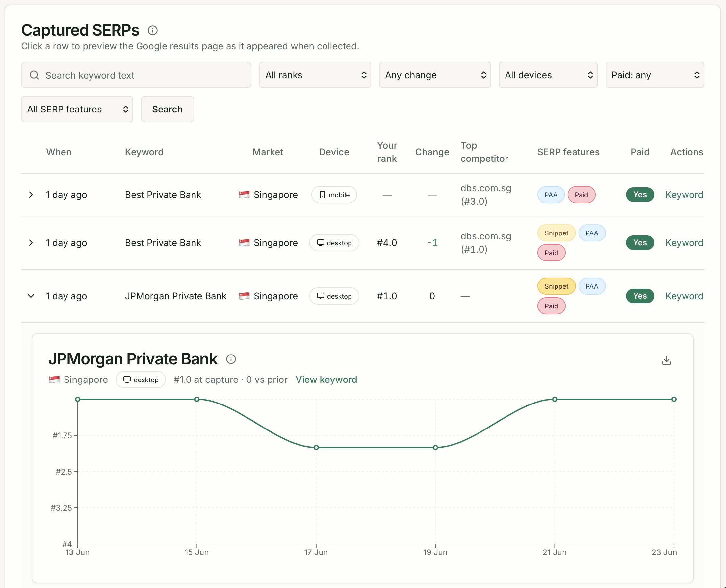Click the Your rank column header
This screenshot has width=726, height=588.
[x=387, y=152]
